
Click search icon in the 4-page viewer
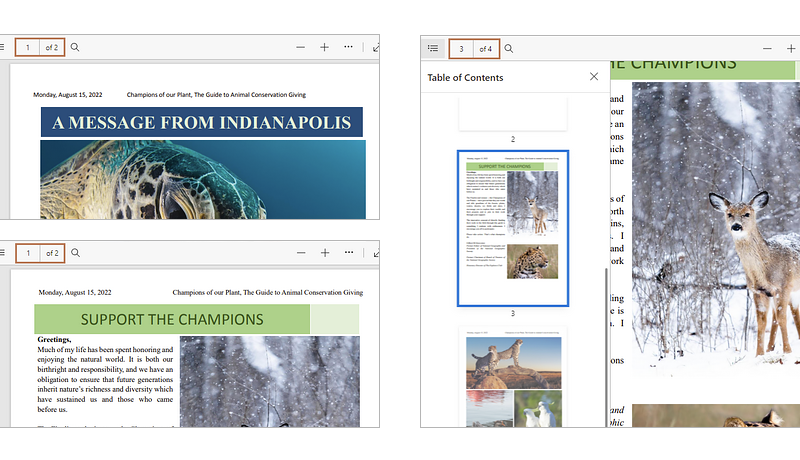(x=509, y=48)
